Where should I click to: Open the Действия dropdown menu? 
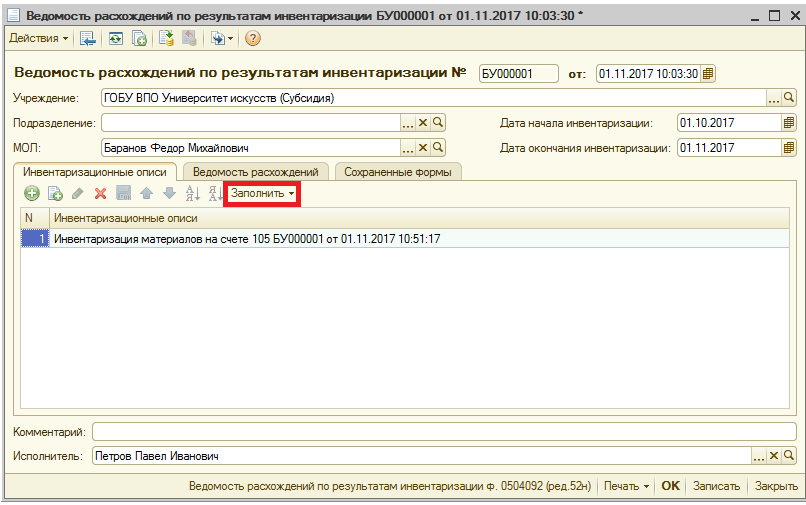click(x=38, y=39)
